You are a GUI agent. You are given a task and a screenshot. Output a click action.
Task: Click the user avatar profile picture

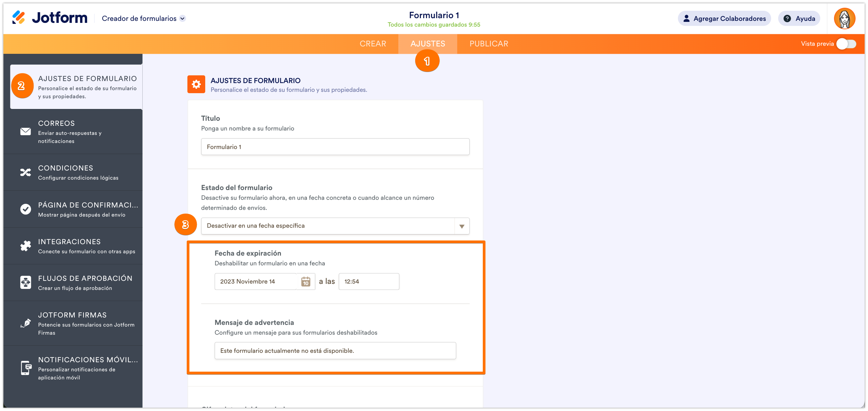pos(844,18)
